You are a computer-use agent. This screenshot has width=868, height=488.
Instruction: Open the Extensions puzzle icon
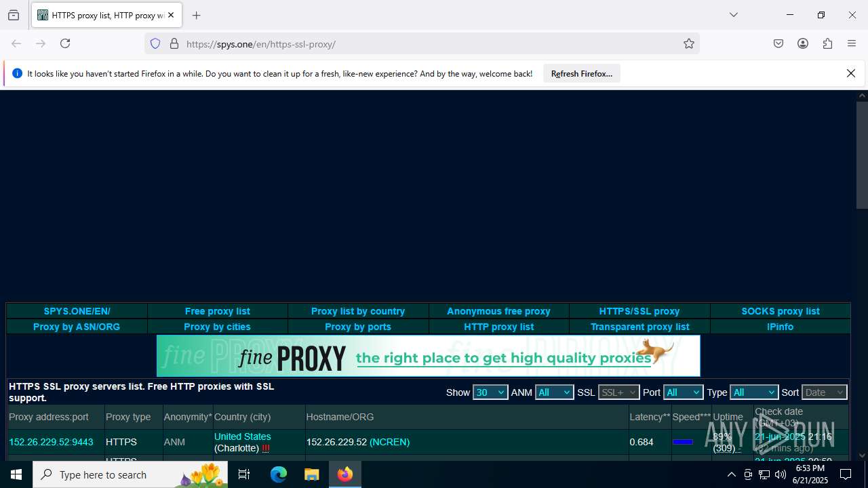[827, 43]
